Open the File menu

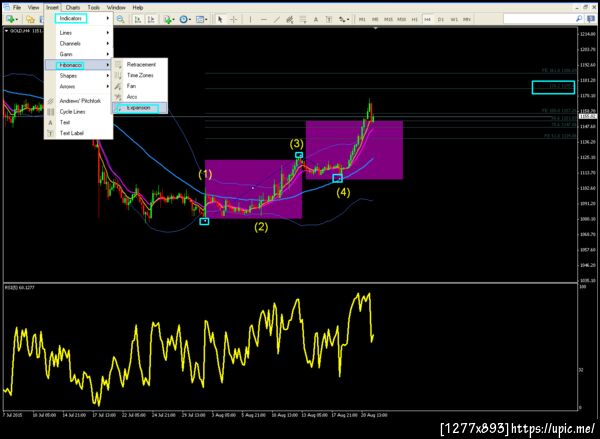tap(17, 7)
